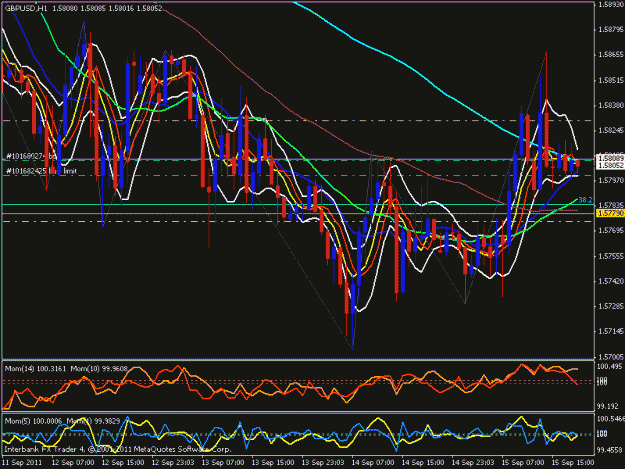625x469 pixels.
Task: Click the 38.2 Fibonacci level label
Action: point(585,200)
